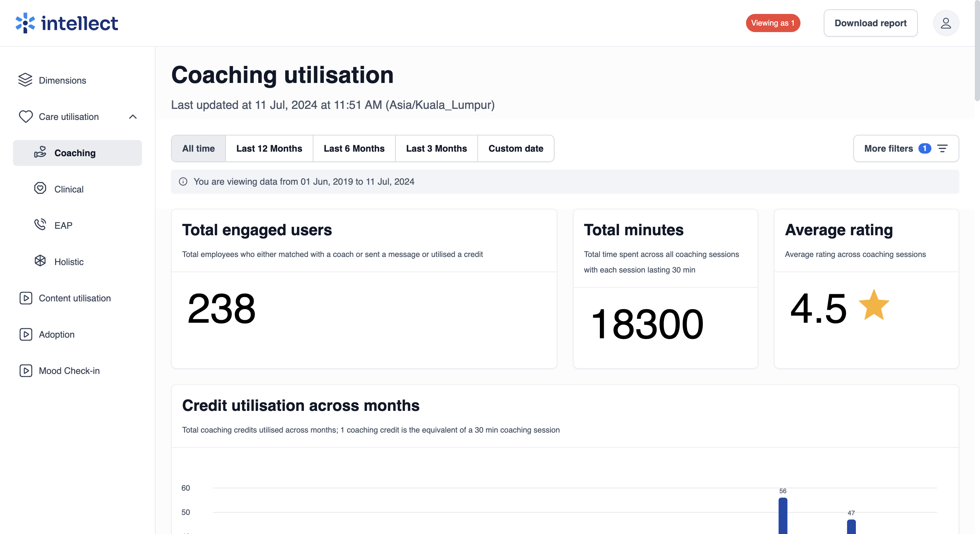The height and width of the screenshot is (534, 980).
Task: Click the Average rating card title
Action: point(838,230)
